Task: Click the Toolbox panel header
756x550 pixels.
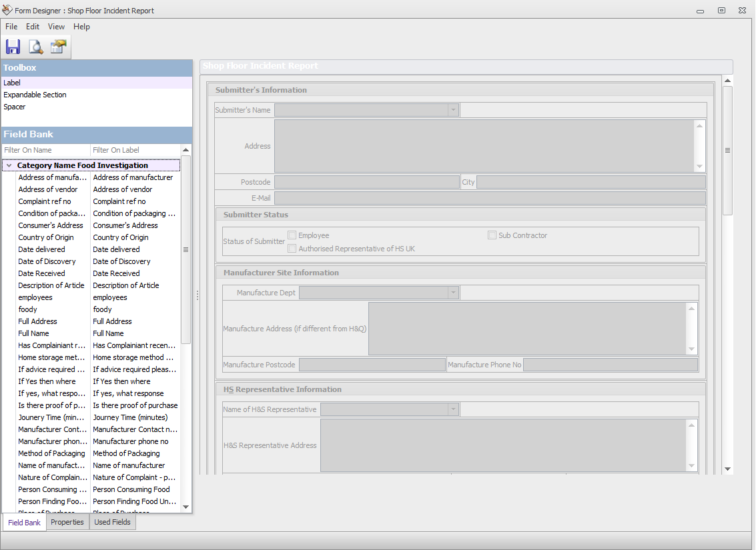Action: (19, 67)
